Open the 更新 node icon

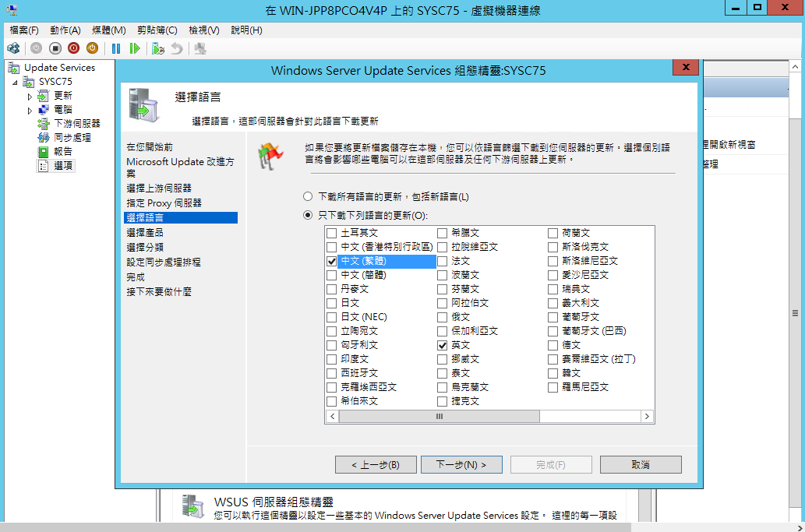pos(44,96)
